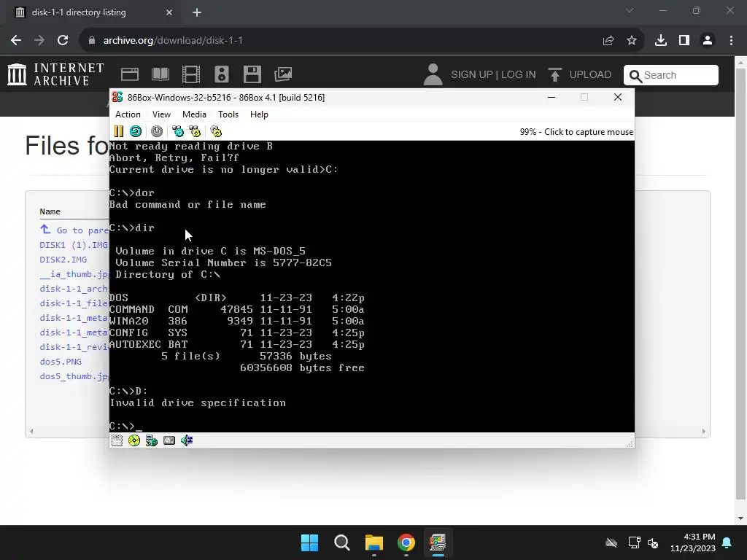This screenshot has height=560, width=747.
Task: Click the Name column header
Action: coord(50,211)
